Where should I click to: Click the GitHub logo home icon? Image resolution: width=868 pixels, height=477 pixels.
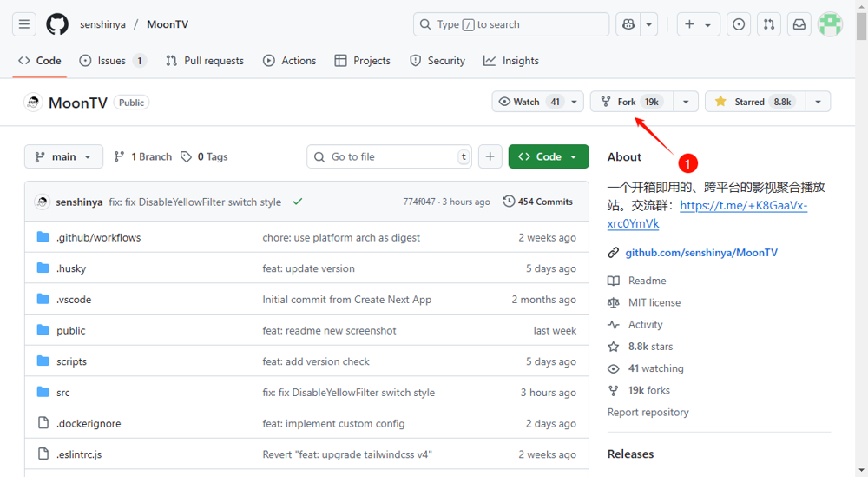57,24
